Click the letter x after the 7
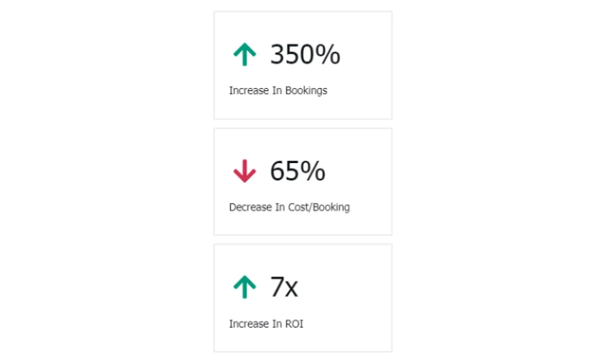607x364 pixels. 292,288
